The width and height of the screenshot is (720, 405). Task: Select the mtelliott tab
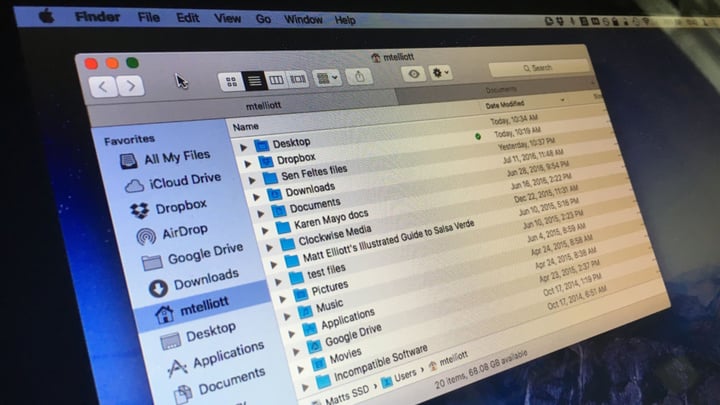coord(264,106)
